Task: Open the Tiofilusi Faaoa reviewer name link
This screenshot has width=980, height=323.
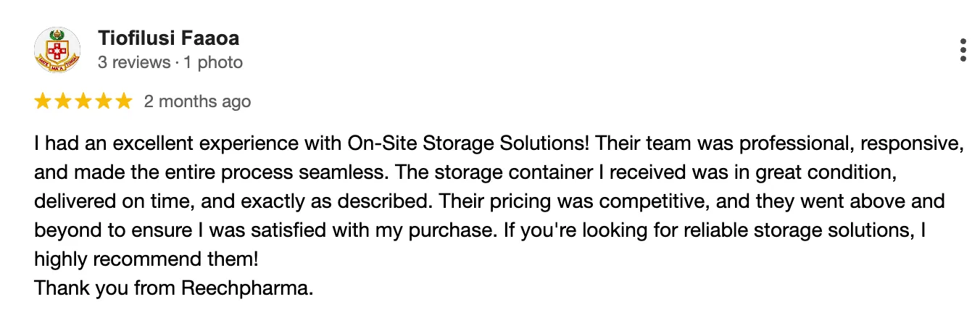Action: (x=168, y=38)
